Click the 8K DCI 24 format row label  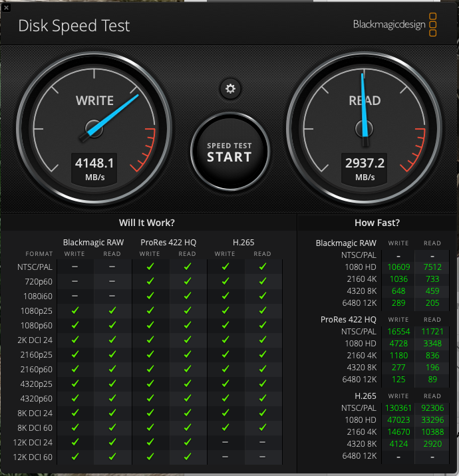pyautogui.click(x=35, y=413)
